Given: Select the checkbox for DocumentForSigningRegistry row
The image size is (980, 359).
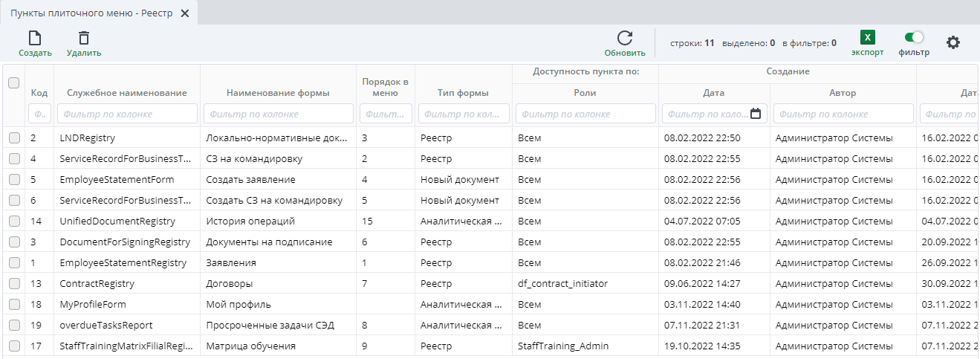Looking at the screenshot, I should [x=13, y=242].
